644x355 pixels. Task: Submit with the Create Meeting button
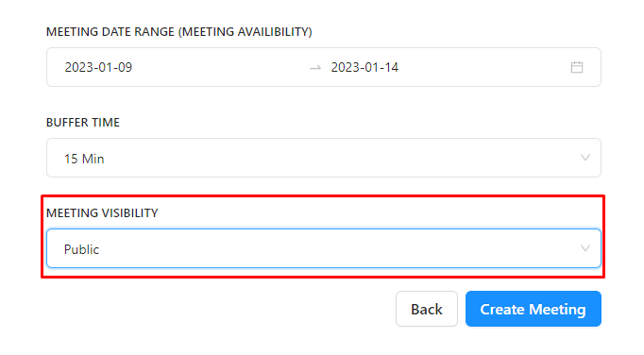[534, 309]
